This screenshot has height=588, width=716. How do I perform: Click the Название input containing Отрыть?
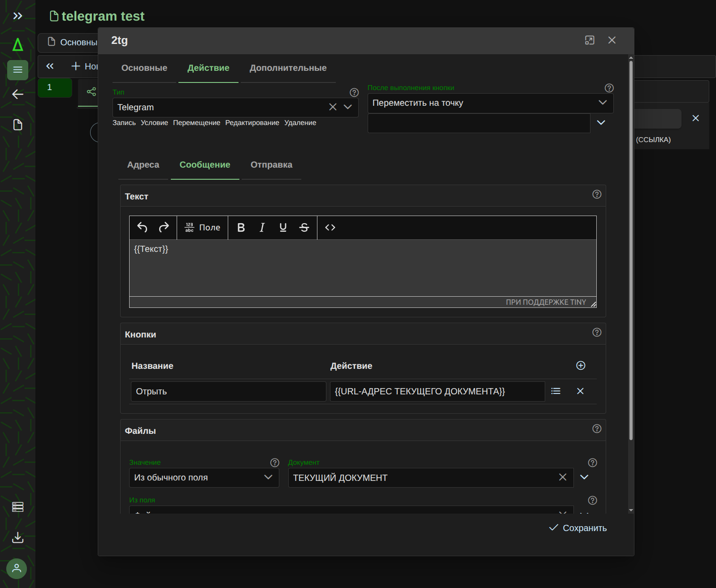[228, 392]
